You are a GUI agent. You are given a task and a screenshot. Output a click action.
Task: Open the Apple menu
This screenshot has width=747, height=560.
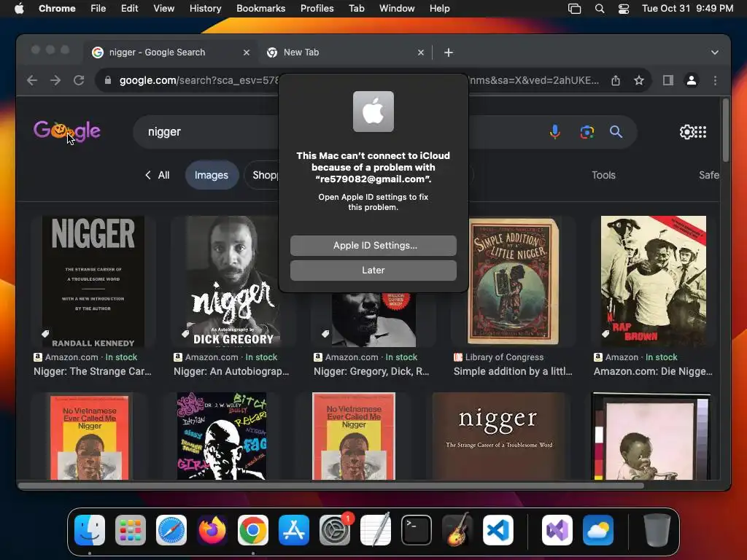tap(19, 9)
